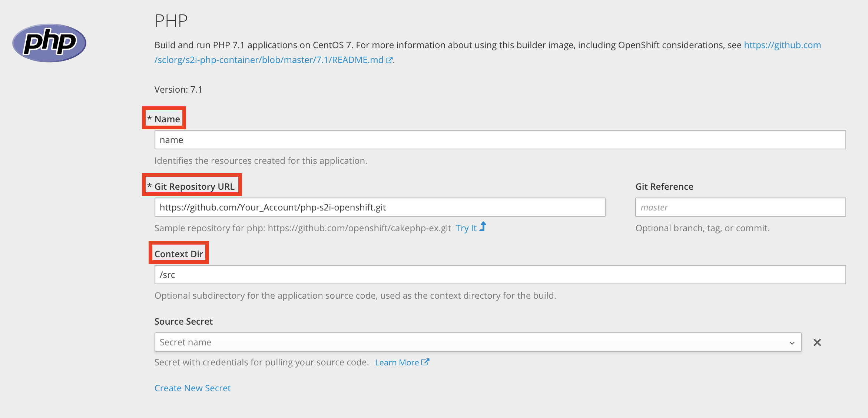Click the Git Reference master field
Image resolution: width=868 pixels, height=418 pixels.
tap(740, 208)
